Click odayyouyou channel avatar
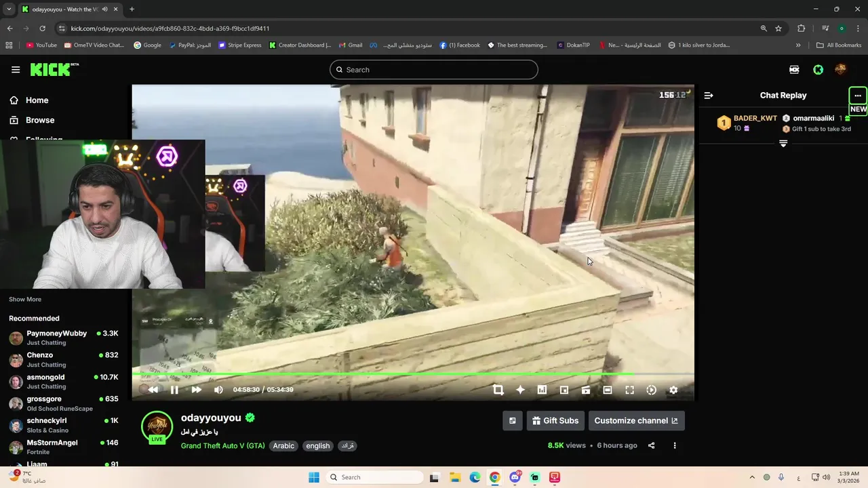 [157, 426]
